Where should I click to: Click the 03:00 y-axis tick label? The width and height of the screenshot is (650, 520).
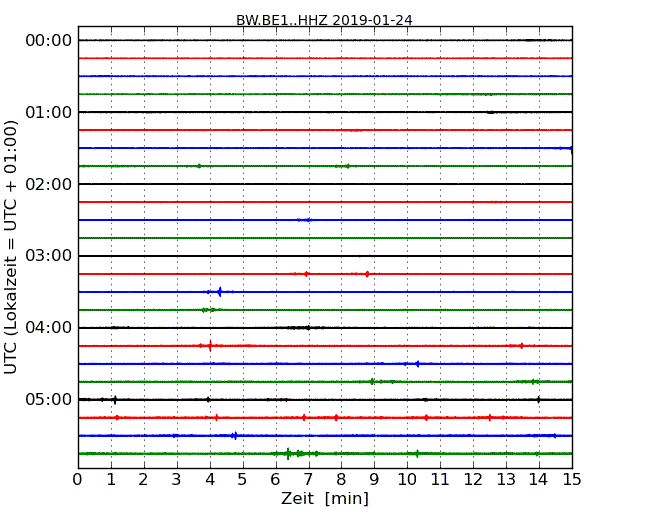click(x=49, y=256)
